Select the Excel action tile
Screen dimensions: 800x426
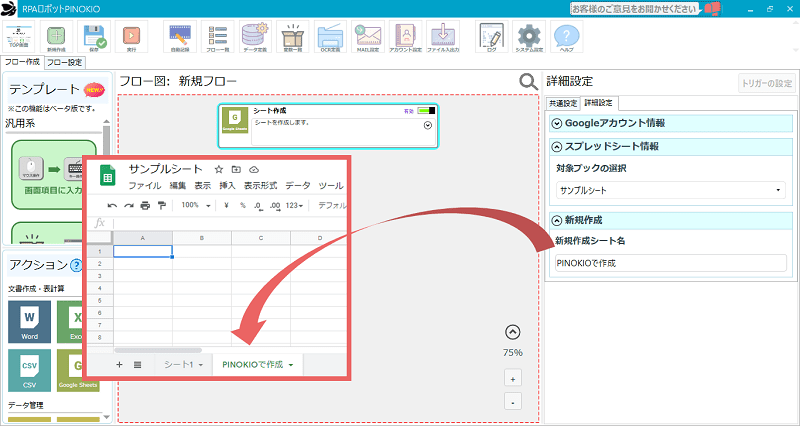tap(70, 321)
